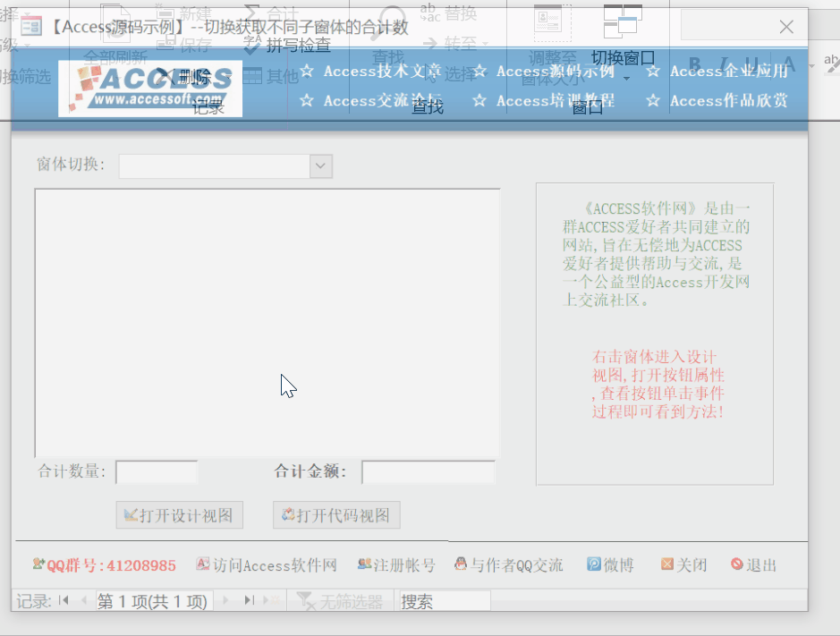
Task: Click the 合计金额 text field
Action: 428,472
